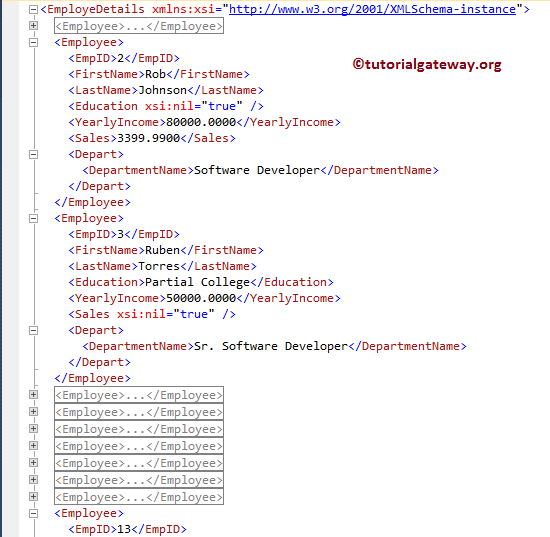
Task: Click the closing </Employee> tag after Rob's Depart
Action: 93,202
